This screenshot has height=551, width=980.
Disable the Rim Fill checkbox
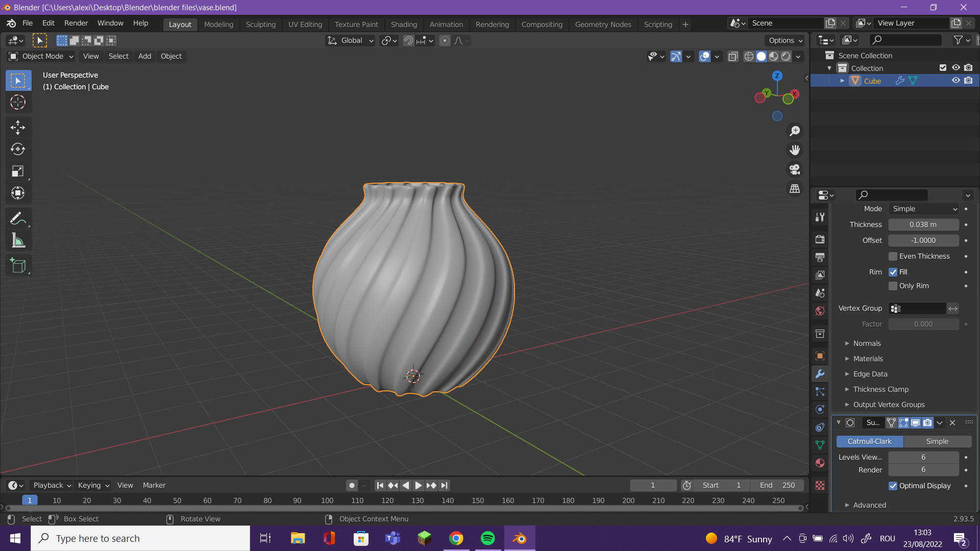(x=893, y=272)
